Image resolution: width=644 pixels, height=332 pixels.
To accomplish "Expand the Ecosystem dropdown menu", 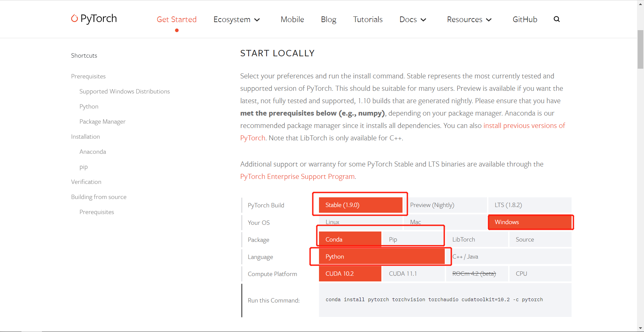I will click(237, 19).
